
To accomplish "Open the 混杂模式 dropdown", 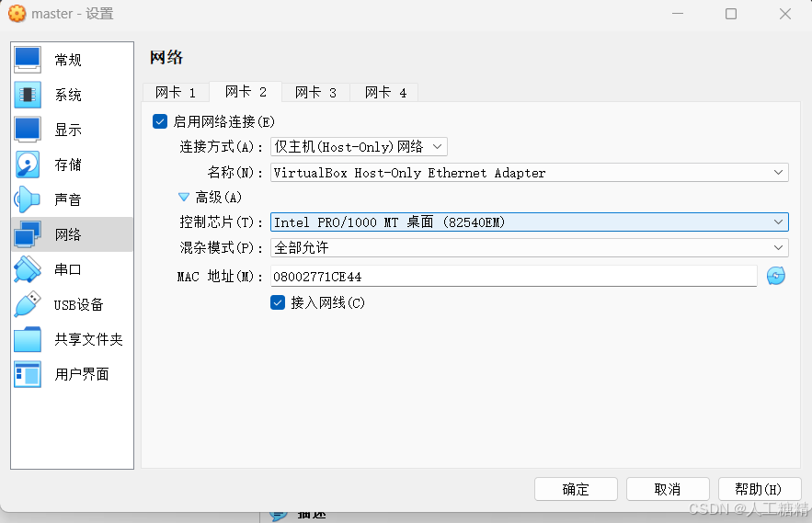I will click(x=530, y=247).
